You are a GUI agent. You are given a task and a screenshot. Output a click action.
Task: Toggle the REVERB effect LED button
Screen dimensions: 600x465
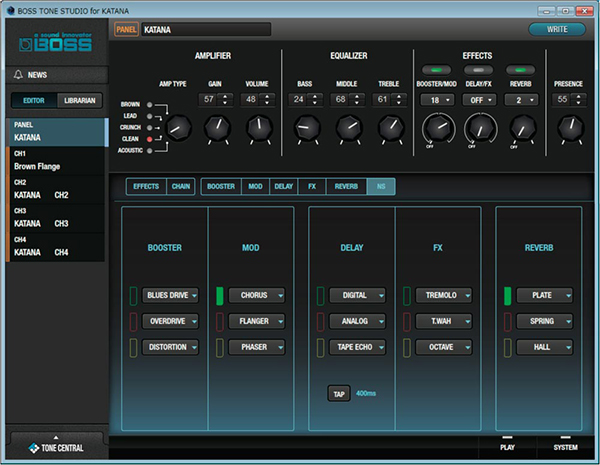[x=520, y=70]
